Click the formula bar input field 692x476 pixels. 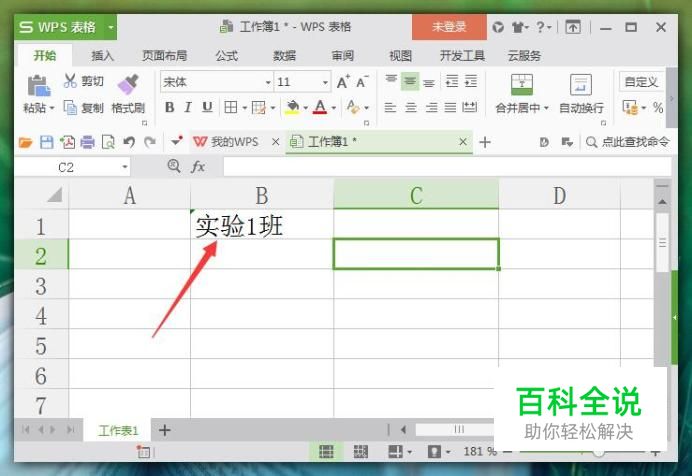click(x=447, y=167)
